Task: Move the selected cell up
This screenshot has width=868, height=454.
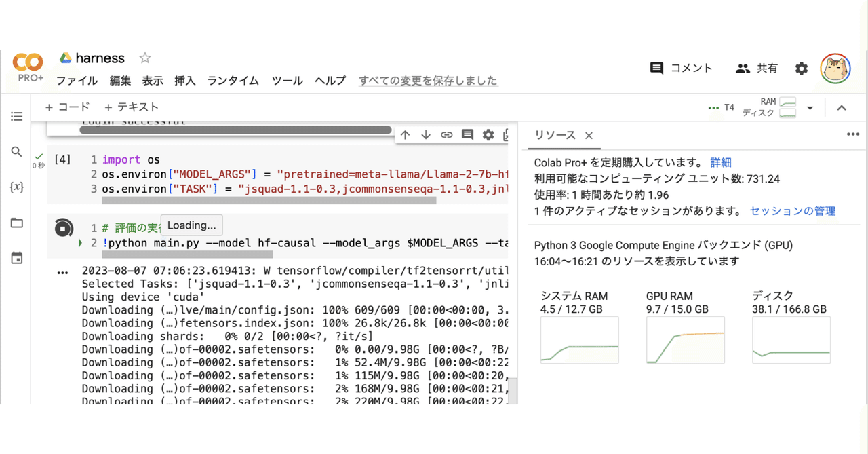Action: click(x=406, y=134)
